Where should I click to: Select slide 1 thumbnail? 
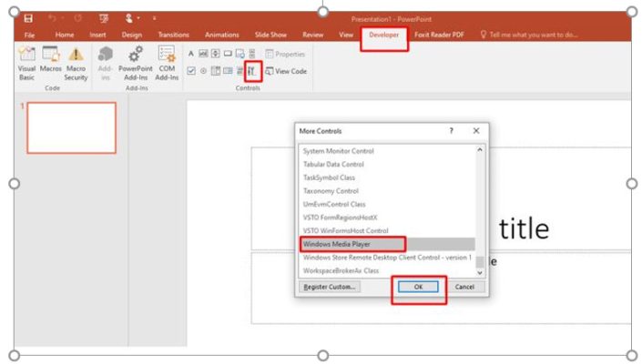pyautogui.click(x=72, y=127)
